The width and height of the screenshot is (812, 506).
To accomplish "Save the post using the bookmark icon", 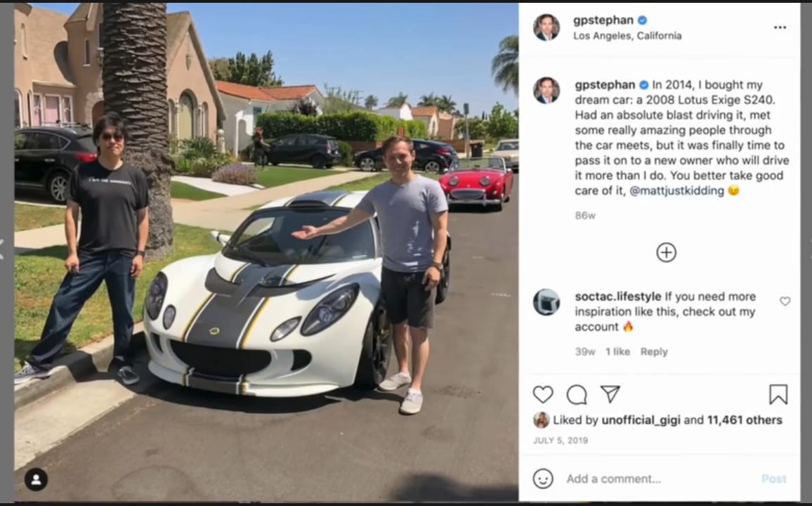I will [x=778, y=395].
